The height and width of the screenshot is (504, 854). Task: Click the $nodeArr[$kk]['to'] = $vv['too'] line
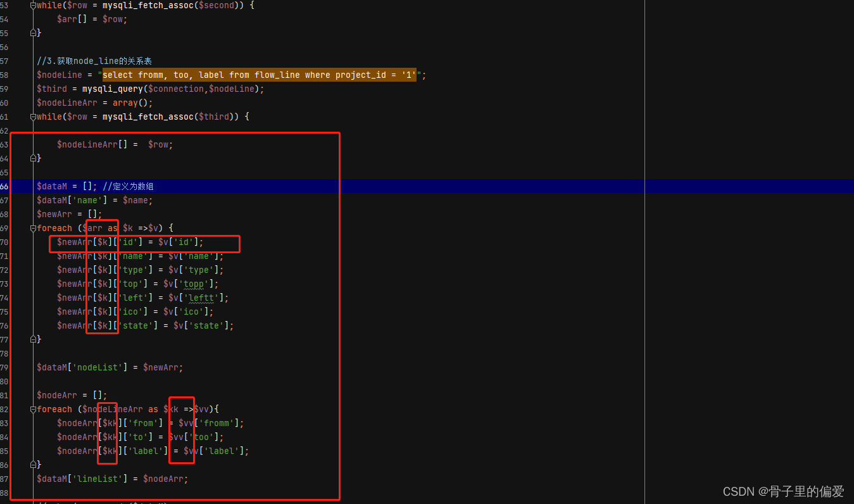(141, 437)
